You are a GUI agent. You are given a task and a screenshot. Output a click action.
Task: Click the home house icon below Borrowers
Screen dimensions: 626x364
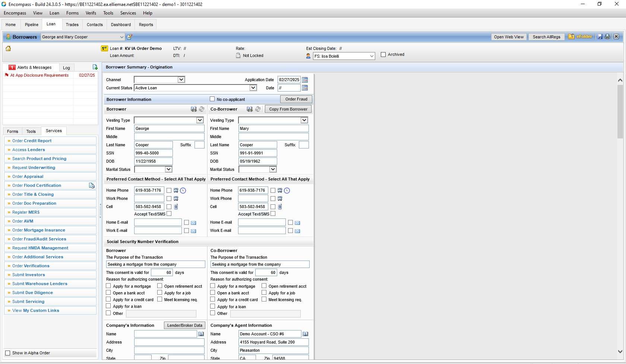click(8, 48)
